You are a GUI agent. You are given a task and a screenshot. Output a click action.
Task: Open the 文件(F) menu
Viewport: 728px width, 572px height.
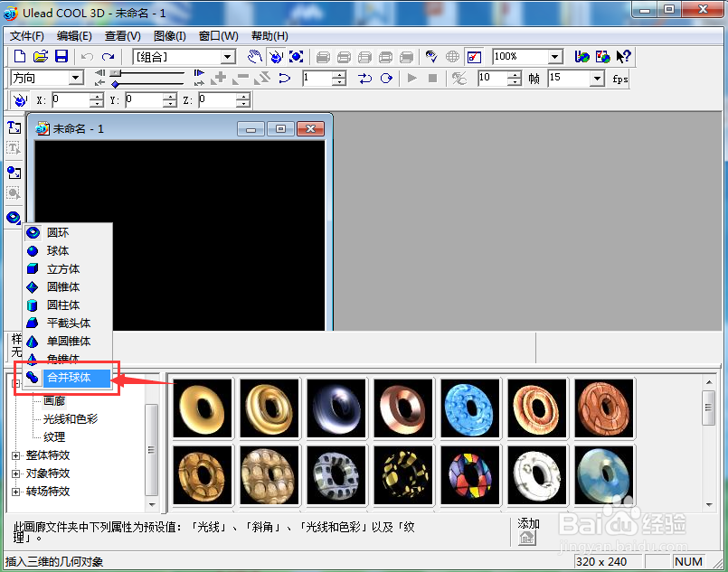(27, 36)
